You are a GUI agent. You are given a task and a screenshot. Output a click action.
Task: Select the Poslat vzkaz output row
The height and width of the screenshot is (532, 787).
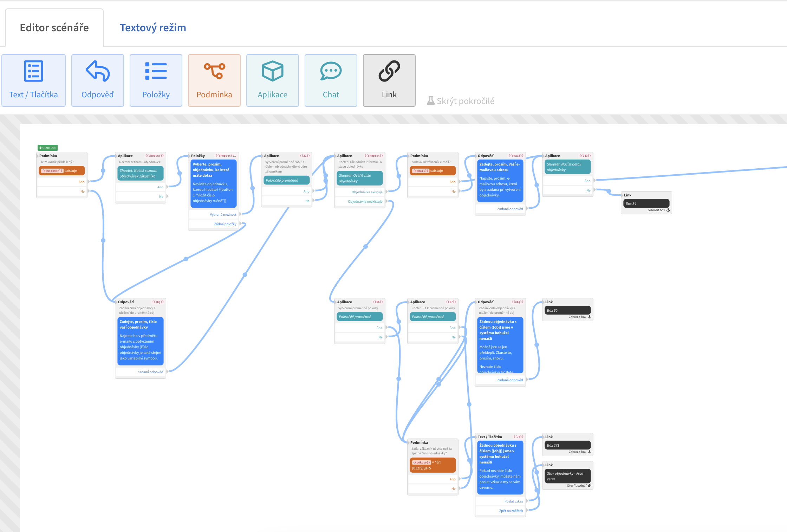pyautogui.click(x=513, y=501)
